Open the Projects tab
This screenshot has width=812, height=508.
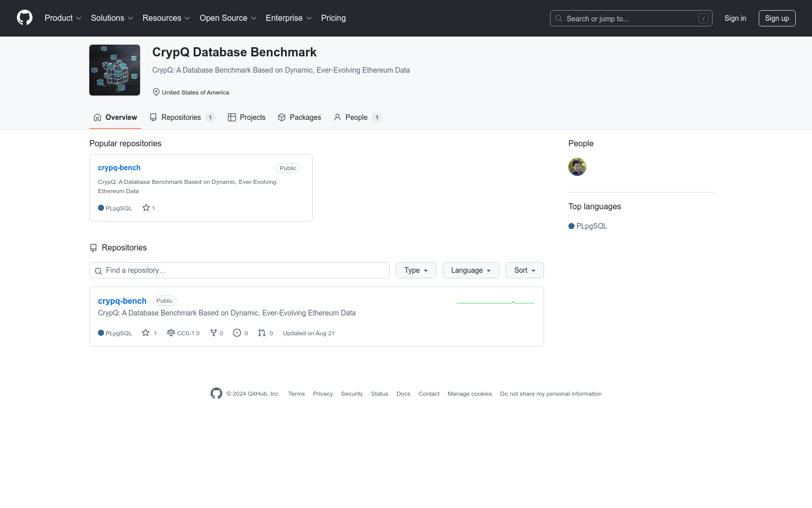tap(247, 117)
